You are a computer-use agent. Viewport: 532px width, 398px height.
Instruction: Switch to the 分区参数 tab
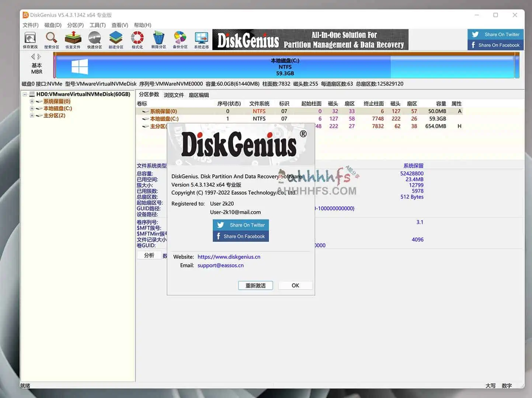149,94
